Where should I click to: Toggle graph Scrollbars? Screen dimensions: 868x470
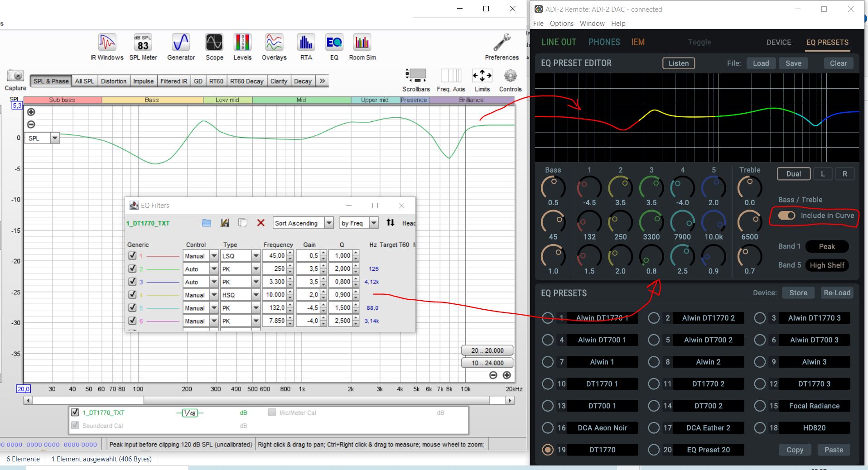(416, 80)
